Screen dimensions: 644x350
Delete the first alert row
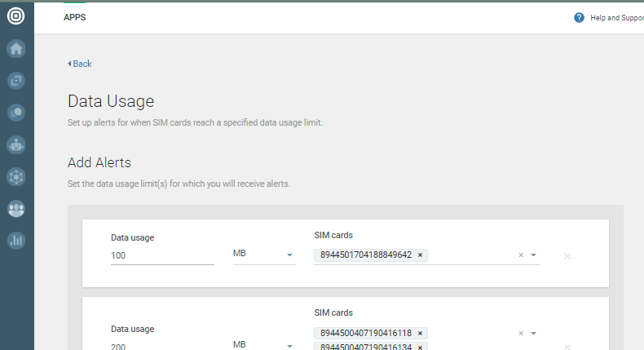point(567,256)
